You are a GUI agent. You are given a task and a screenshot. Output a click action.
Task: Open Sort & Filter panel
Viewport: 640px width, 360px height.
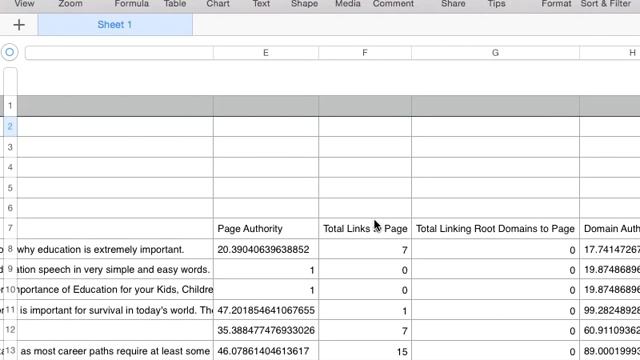(x=606, y=4)
